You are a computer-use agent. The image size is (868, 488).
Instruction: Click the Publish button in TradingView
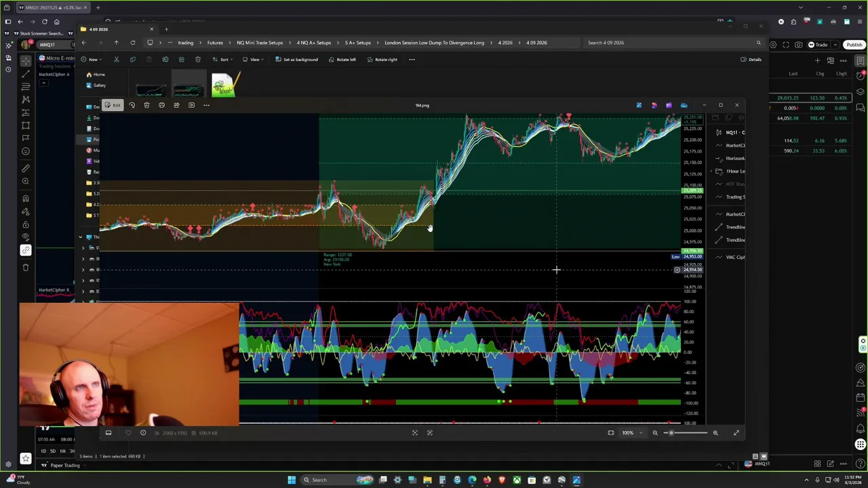point(854,45)
